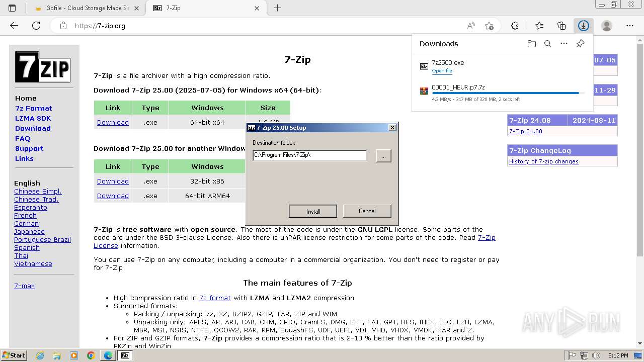Cancel the 7-Zip 25.00 Setup

tap(367, 211)
